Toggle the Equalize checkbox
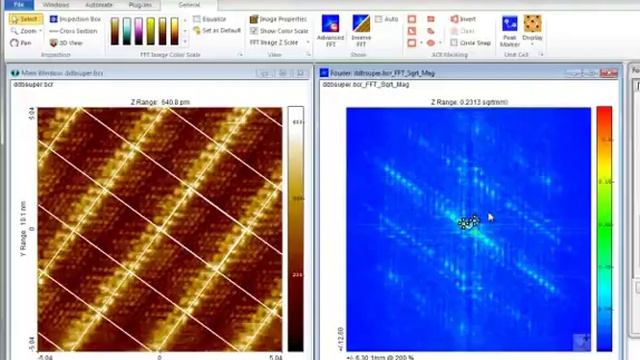 pyautogui.click(x=197, y=19)
